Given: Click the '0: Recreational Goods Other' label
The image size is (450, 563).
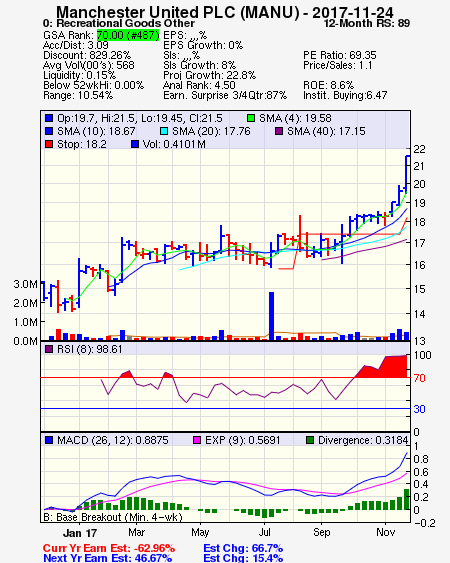Looking at the screenshot, I should [119, 23].
